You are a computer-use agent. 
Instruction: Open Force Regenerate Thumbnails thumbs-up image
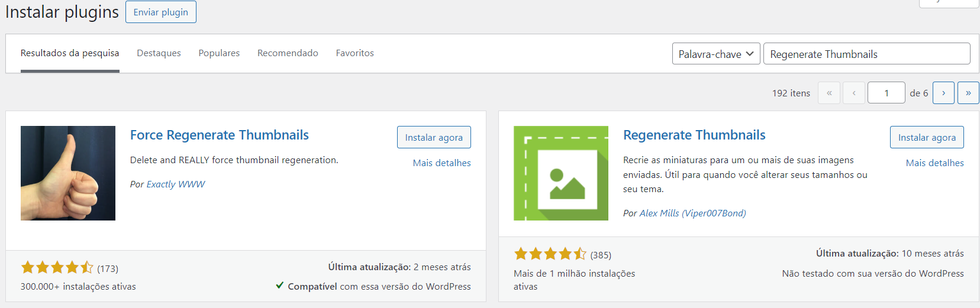coord(68,173)
